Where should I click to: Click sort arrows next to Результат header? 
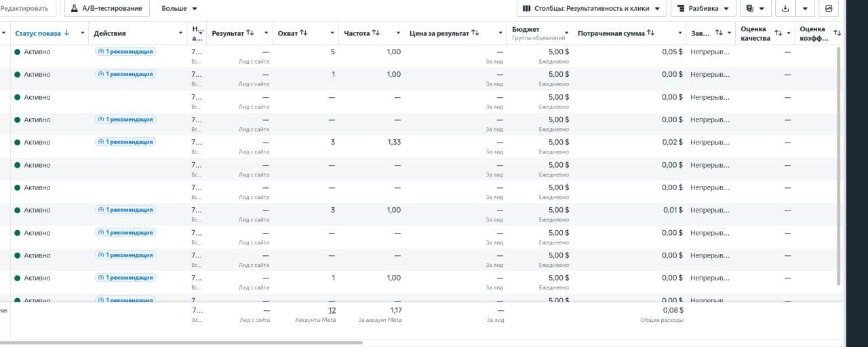click(x=250, y=33)
